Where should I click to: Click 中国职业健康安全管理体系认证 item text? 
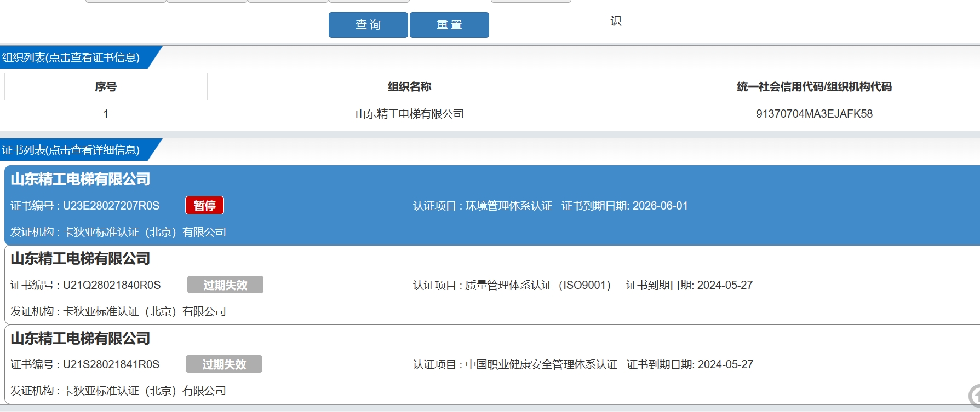[541, 364]
